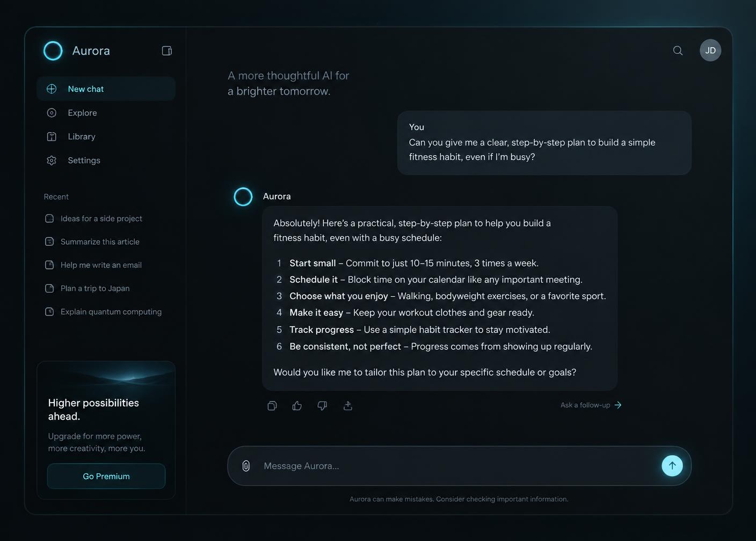
Task: Start a New chat
Action: click(x=106, y=89)
